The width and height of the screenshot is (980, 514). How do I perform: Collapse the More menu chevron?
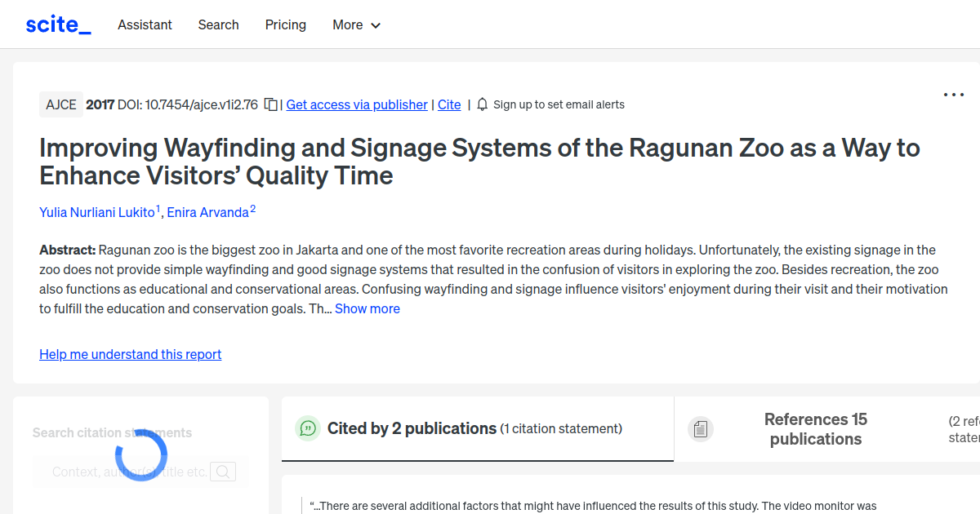(x=376, y=25)
